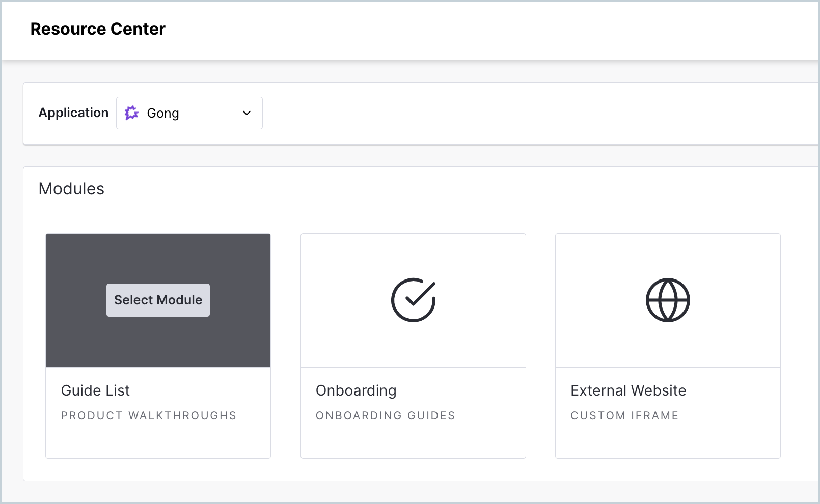The width and height of the screenshot is (820, 504).
Task: Open the Application dropdown showing Gong
Action: [x=189, y=113]
